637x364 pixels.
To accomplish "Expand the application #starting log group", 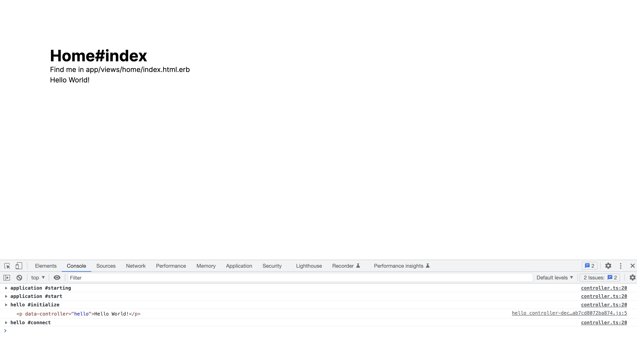I will [6, 288].
